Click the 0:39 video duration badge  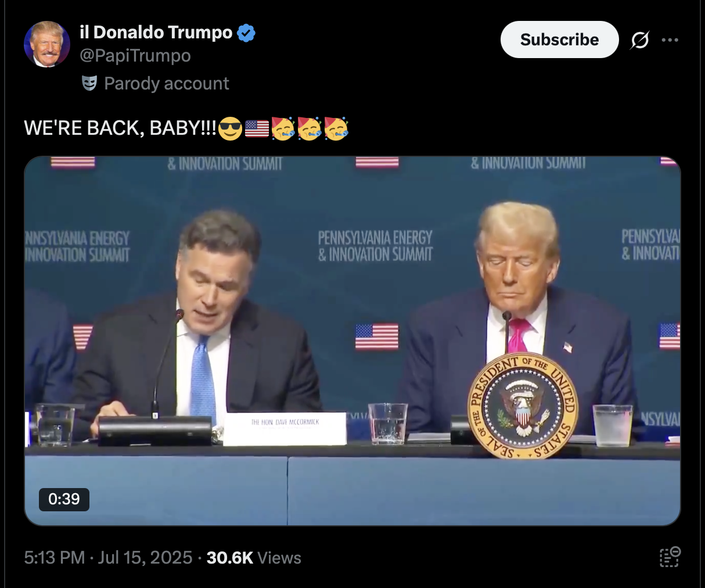tap(64, 499)
